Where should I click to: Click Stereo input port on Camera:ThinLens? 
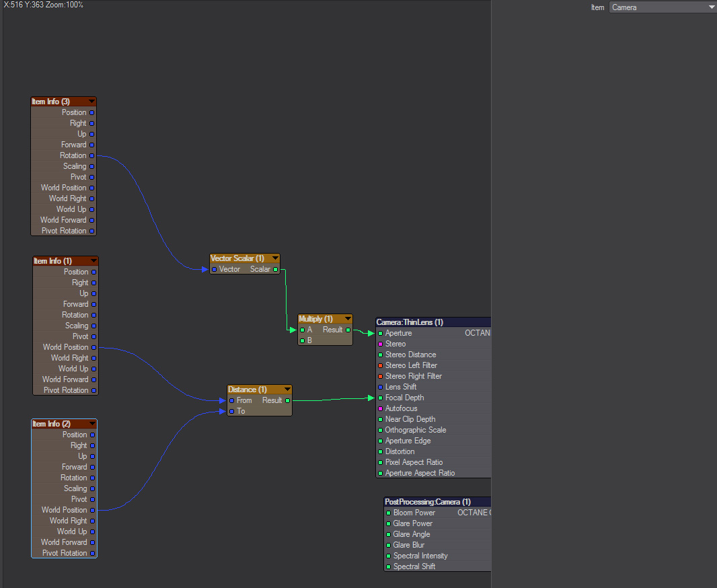[380, 344]
